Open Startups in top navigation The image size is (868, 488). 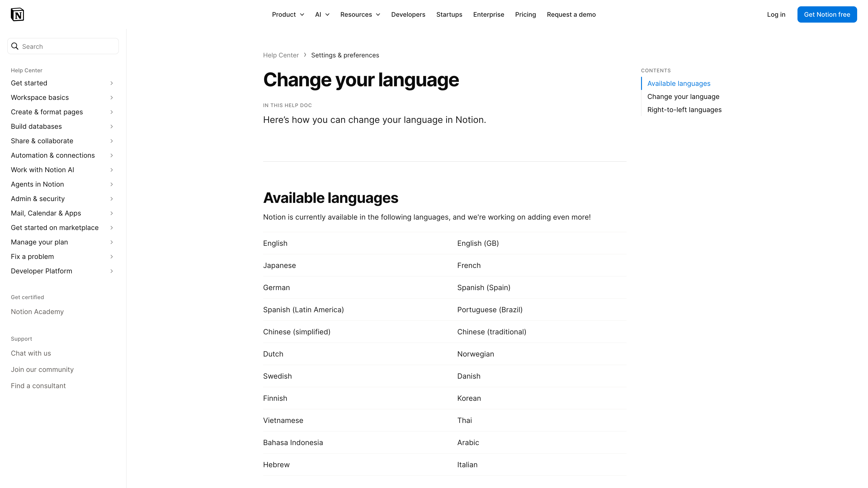click(449, 14)
